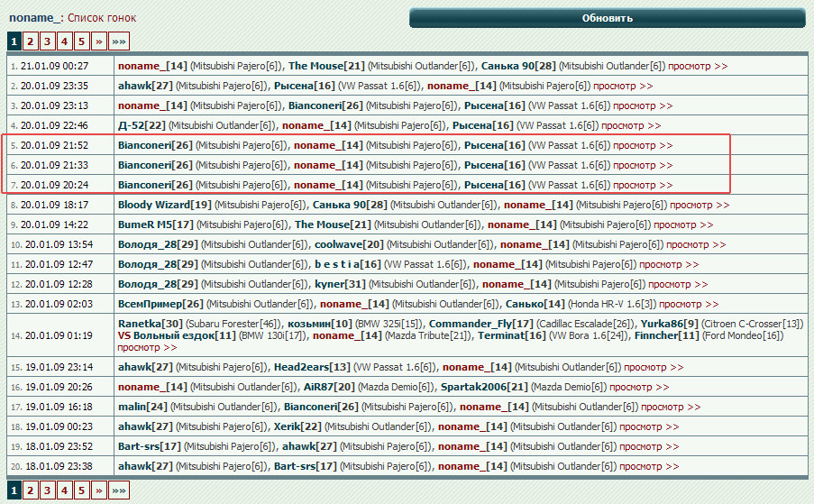Screen dimensions: 814x504
Task: Open Д-52[22] player profile
Action: click(x=142, y=125)
